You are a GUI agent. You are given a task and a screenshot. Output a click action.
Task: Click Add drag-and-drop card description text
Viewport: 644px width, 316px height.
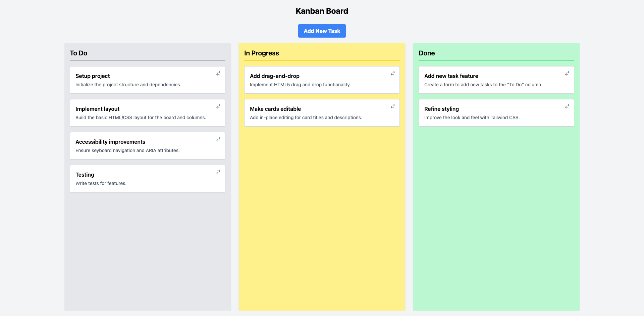click(300, 85)
